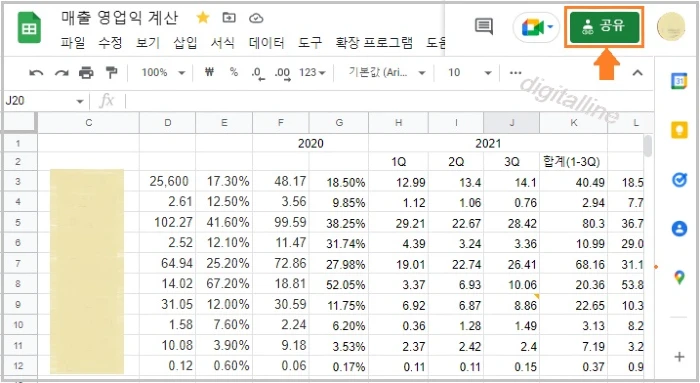Open the J20 name box dropdown

point(80,101)
